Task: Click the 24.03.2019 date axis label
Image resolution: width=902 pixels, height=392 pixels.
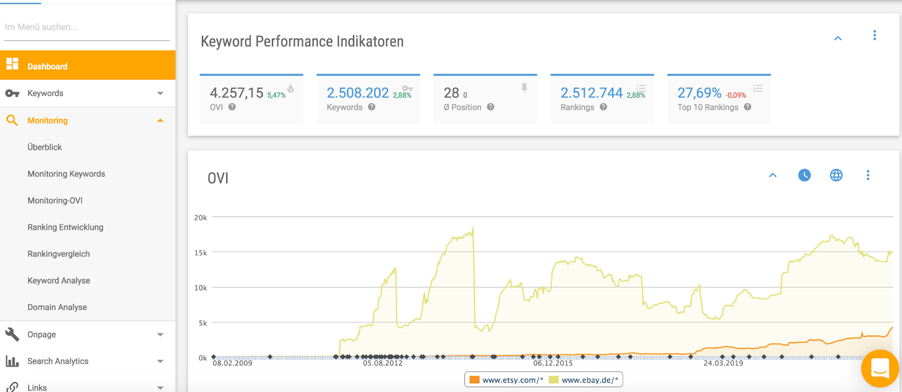Action: [723, 363]
